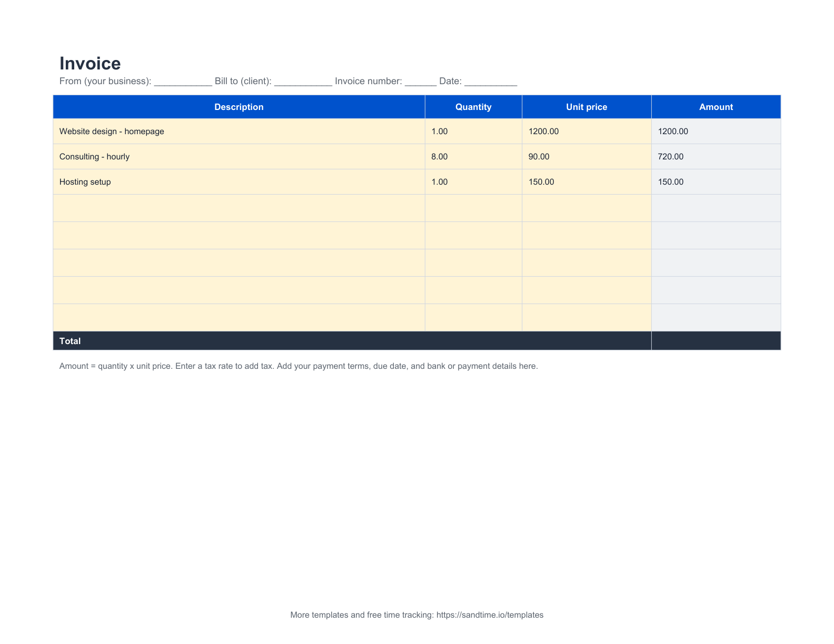
Task: Click the 'Website design - homepage' cell
Action: [239, 132]
